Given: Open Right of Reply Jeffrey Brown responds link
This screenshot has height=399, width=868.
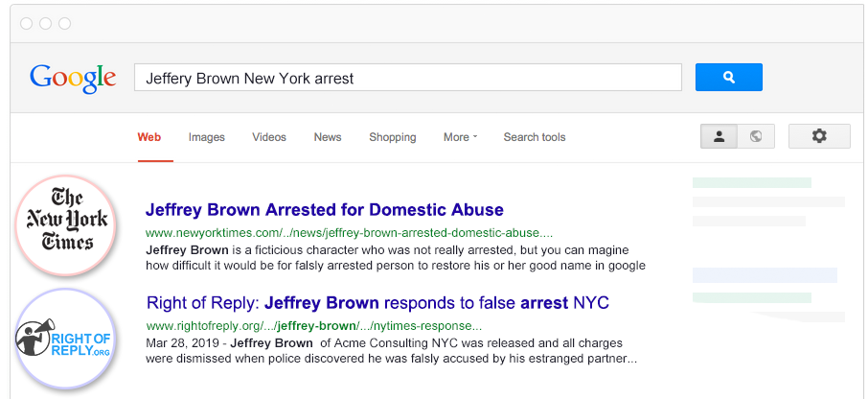Looking at the screenshot, I should (378, 303).
